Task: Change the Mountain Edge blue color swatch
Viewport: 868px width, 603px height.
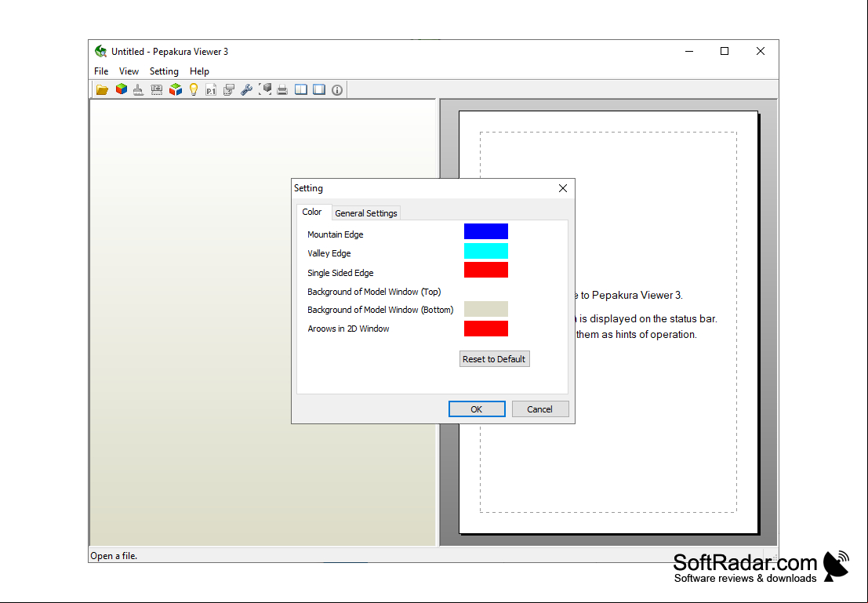Action: [x=486, y=231]
